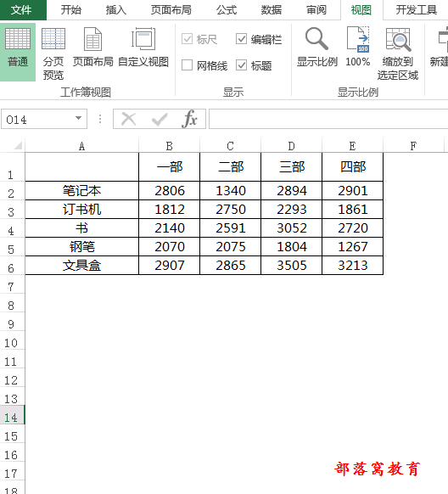Click 缩放到选定区域 zoom to selection

[x=398, y=53]
